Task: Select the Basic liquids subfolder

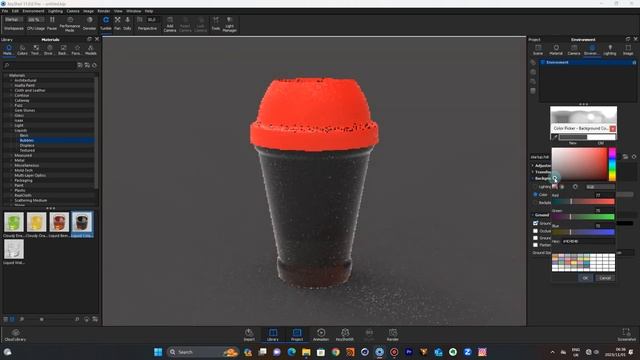Action: click(x=24, y=136)
